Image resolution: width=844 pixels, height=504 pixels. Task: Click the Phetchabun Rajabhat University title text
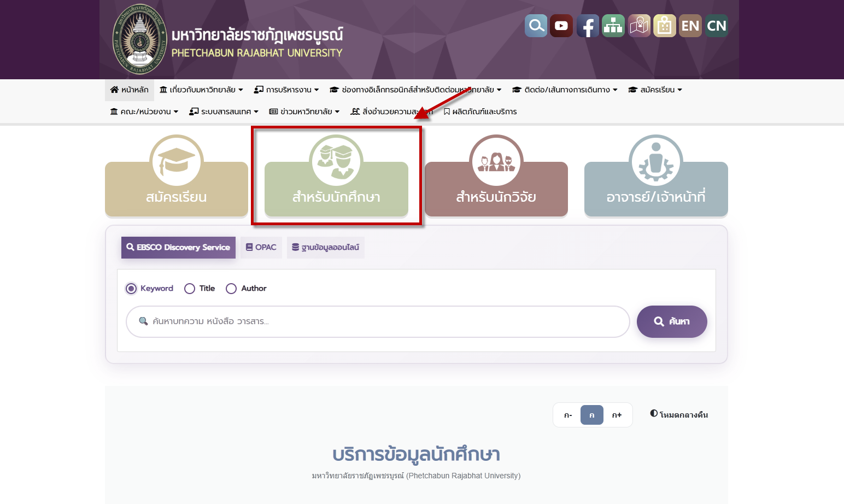257,53
